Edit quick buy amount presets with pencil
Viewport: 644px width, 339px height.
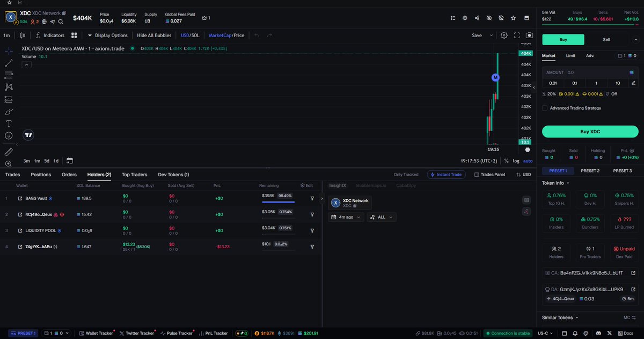[x=633, y=83]
